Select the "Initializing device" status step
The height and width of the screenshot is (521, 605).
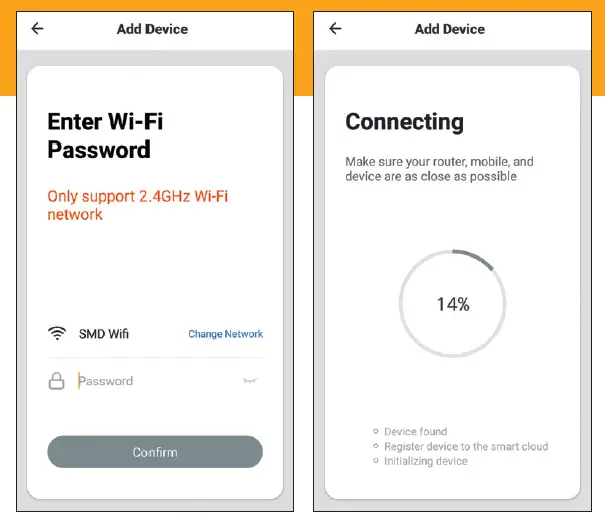point(425,461)
